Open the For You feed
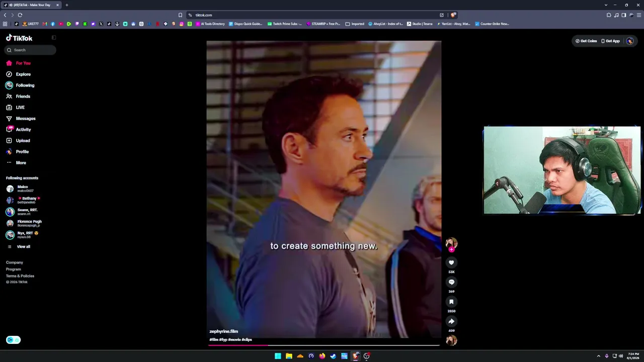The image size is (644, 362). click(x=18, y=63)
